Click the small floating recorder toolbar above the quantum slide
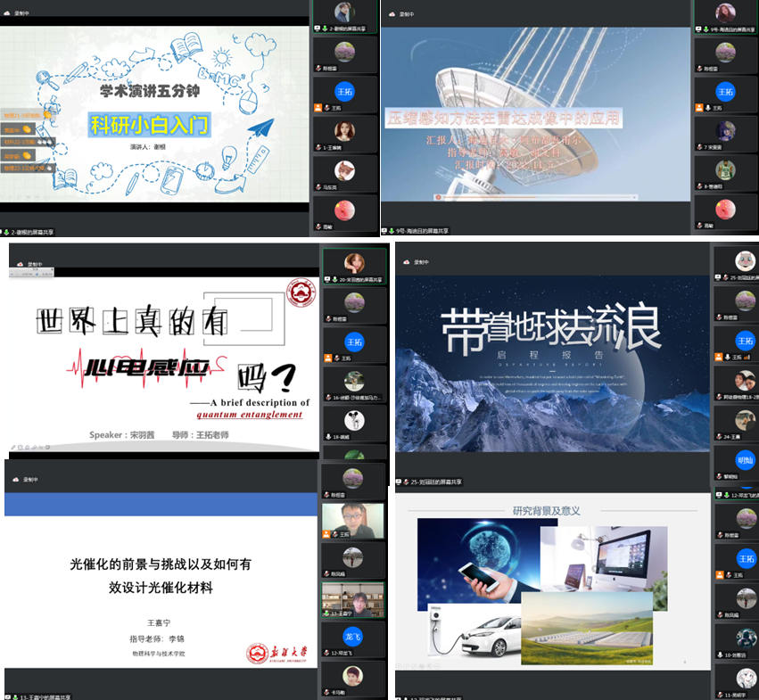The width and height of the screenshot is (759, 700). 31,274
